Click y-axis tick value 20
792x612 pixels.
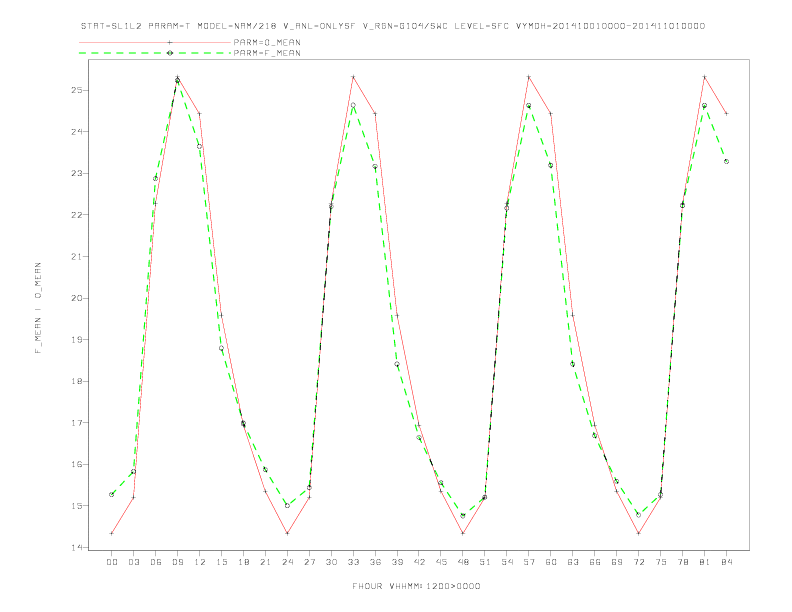tap(76, 298)
